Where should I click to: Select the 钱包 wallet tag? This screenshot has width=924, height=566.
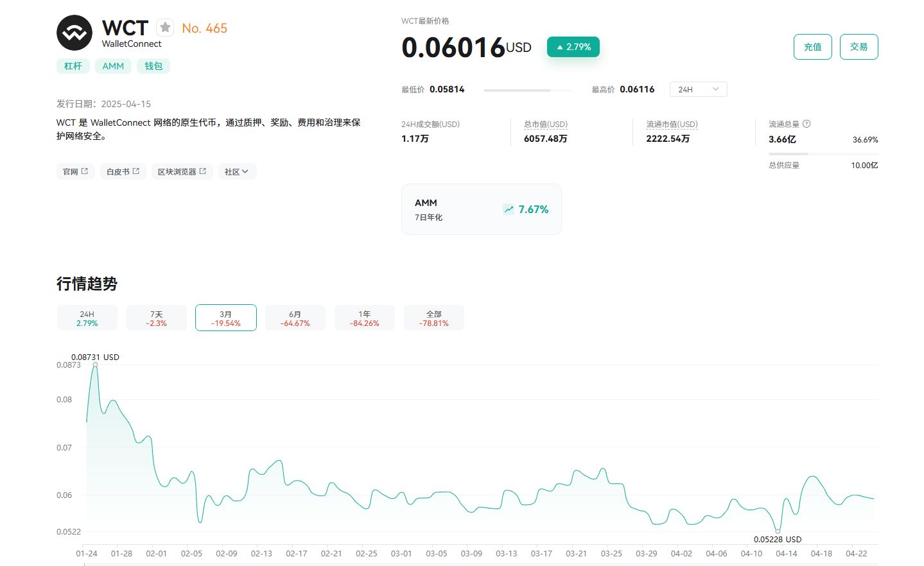pos(153,66)
